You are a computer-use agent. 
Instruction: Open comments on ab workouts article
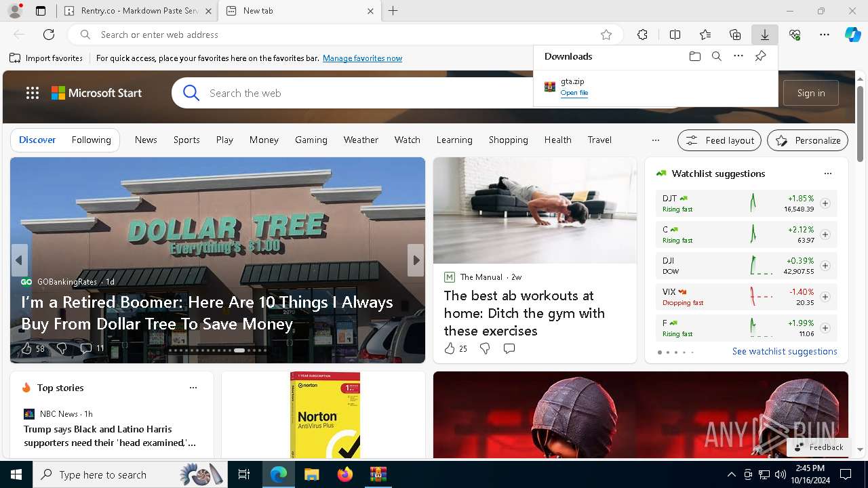point(509,348)
